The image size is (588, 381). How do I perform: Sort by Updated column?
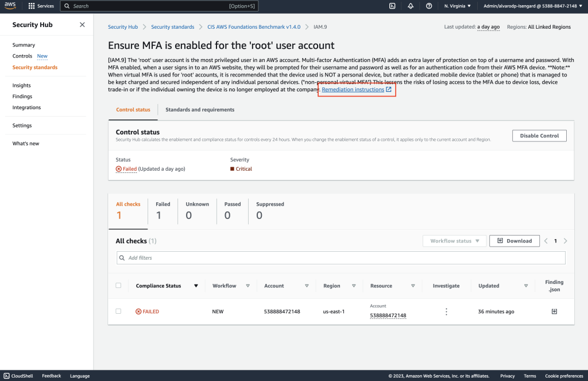(526, 286)
